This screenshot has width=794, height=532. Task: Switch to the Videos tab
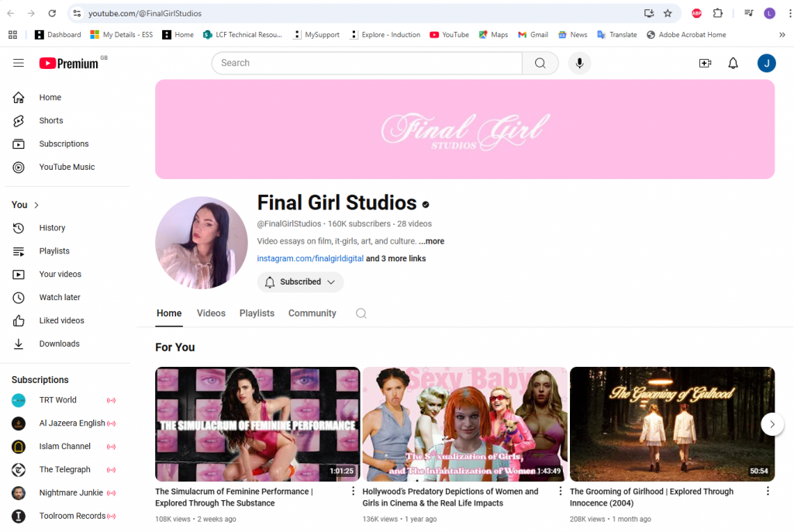coord(211,313)
